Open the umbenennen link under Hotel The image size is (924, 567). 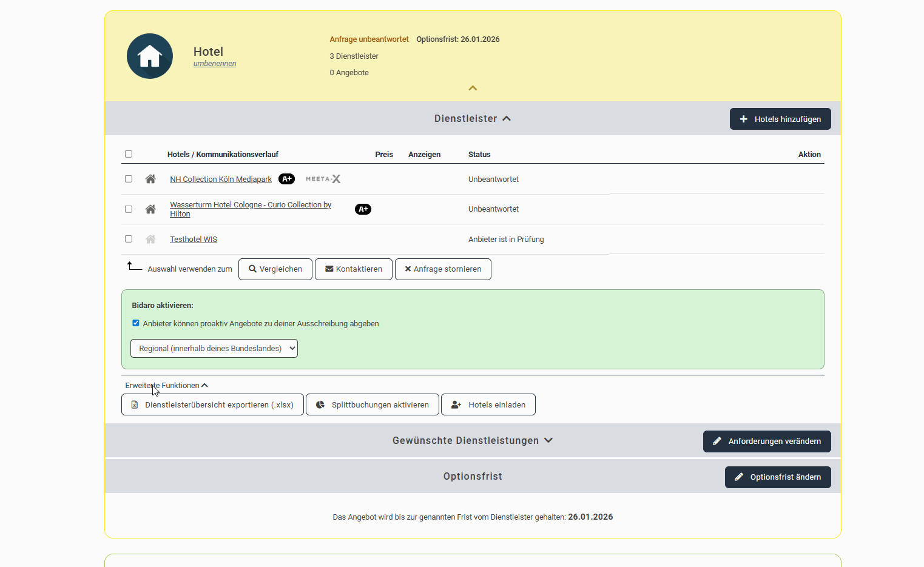click(x=215, y=64)
